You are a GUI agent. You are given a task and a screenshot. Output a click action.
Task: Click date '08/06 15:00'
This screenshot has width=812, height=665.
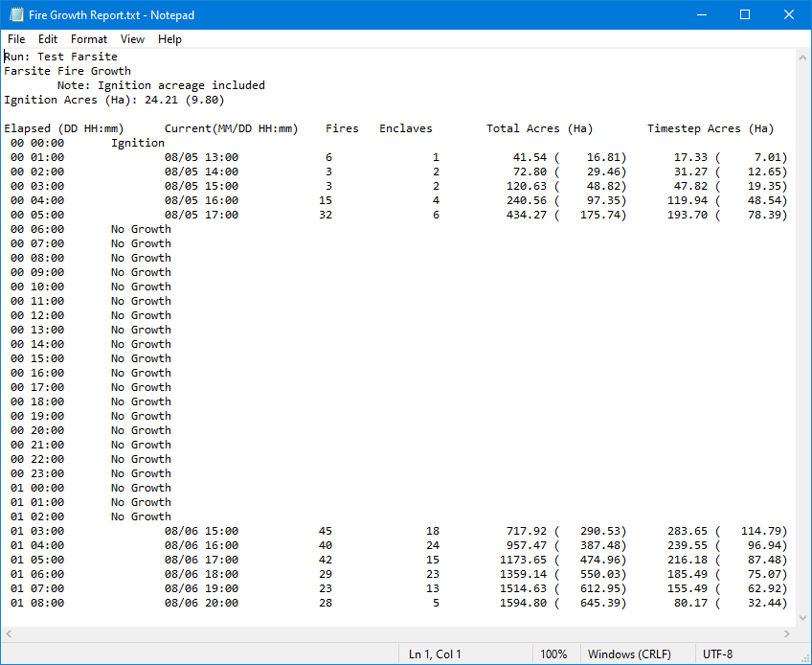[x=201, y=531]
